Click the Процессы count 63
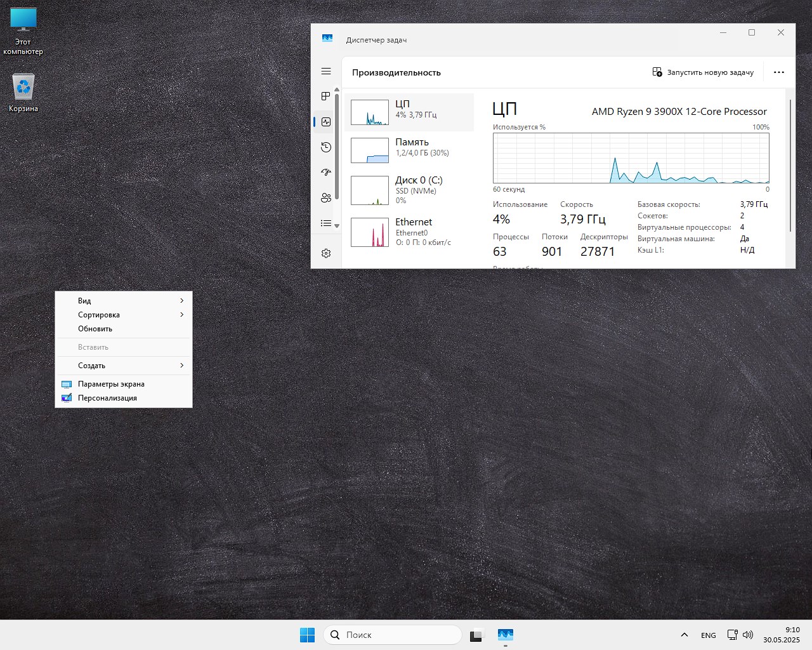 500,251
